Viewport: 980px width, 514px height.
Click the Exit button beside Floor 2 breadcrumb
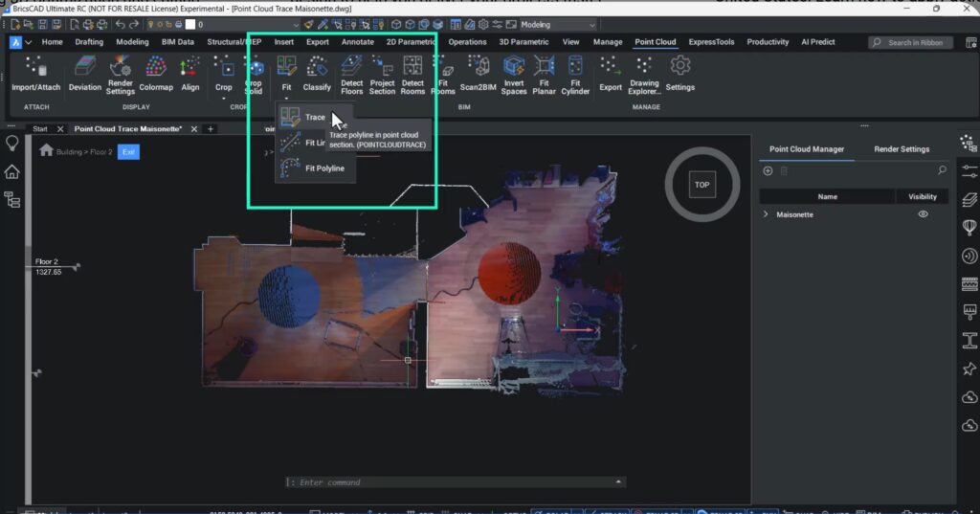point(128,152)
